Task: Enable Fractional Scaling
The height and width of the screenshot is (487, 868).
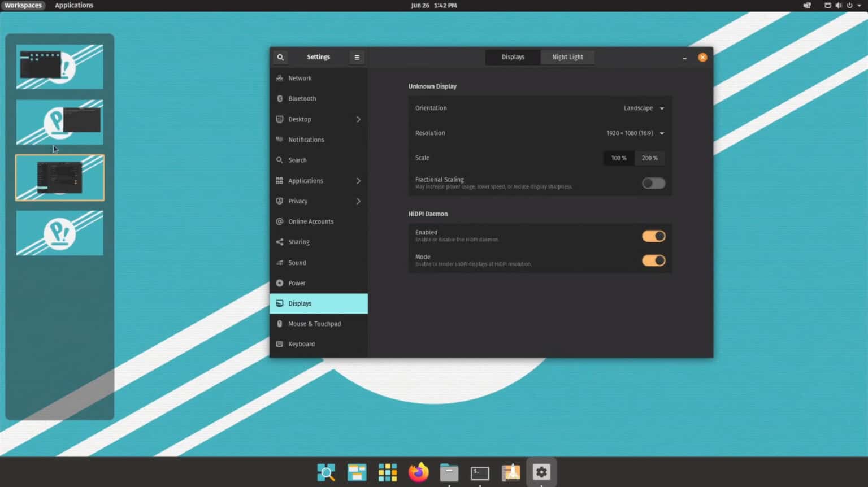Action: (x=653, y=183)
